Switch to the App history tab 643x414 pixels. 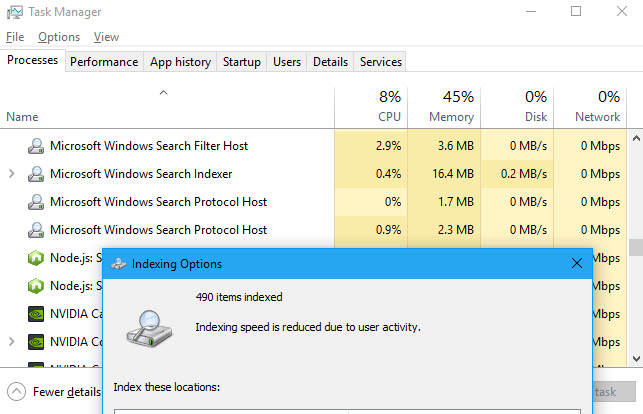(180, 62)
